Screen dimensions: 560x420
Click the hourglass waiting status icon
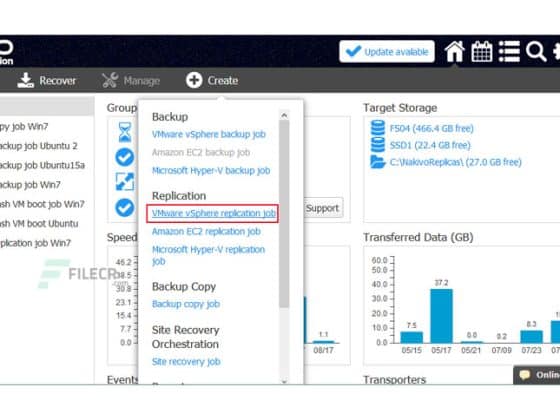pyautogui.click(x=125, y=132)
